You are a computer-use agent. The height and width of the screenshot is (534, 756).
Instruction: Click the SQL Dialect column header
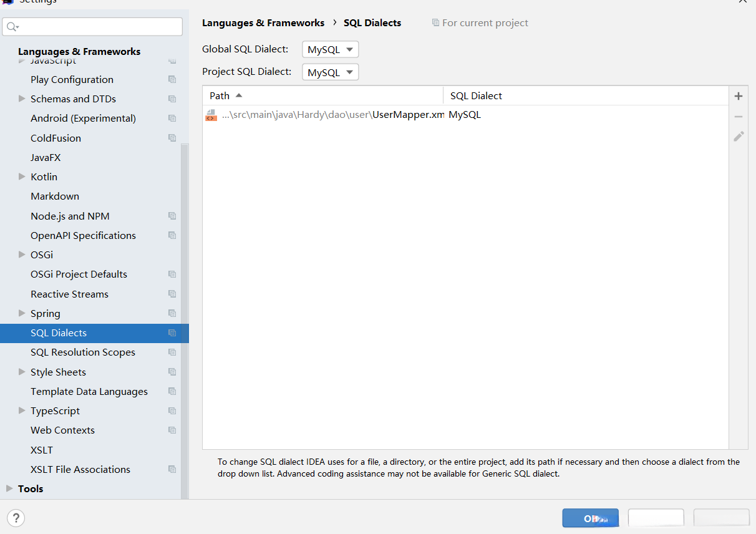tap(586, 95)
